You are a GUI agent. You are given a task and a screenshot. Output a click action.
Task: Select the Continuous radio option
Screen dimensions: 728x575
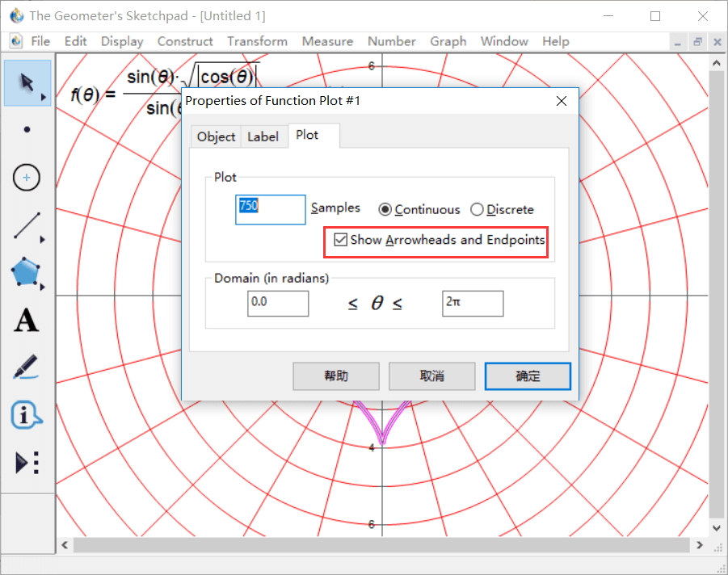(385, 210)
